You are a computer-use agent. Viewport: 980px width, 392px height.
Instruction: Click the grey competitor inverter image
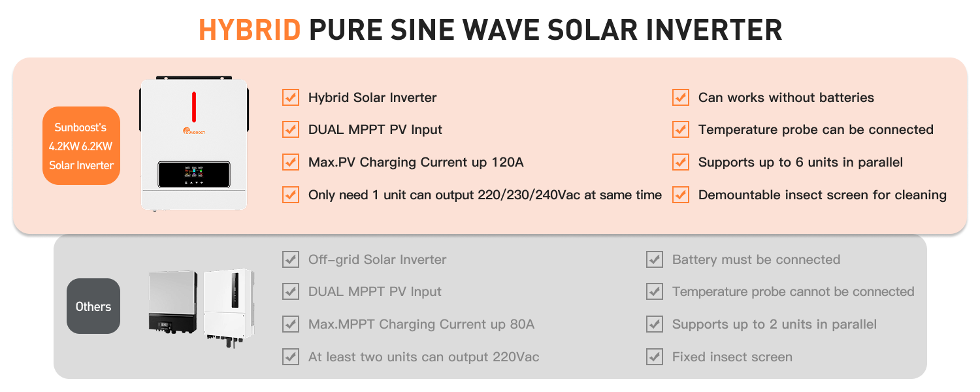(172, 302)
